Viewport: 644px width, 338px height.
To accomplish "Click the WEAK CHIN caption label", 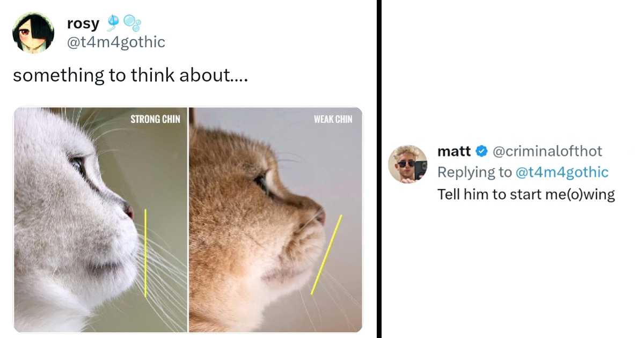I will 333,119.
